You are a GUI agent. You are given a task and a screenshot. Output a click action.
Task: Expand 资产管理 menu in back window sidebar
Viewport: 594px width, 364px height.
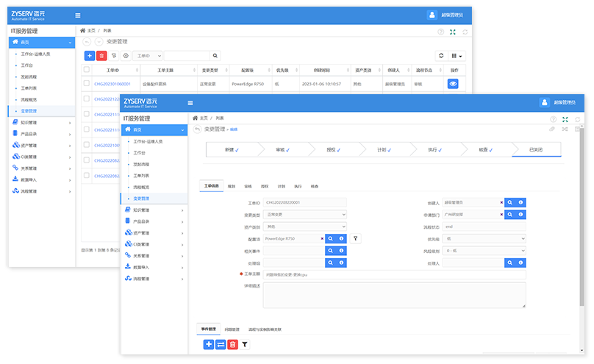coord(42,145)
